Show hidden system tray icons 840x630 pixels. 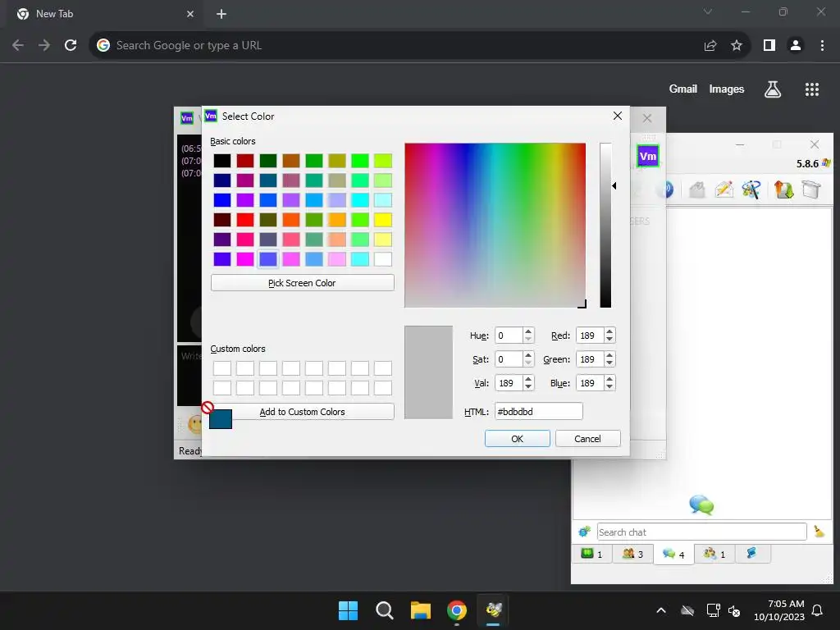pyautogui.click(x=661, y=610)
